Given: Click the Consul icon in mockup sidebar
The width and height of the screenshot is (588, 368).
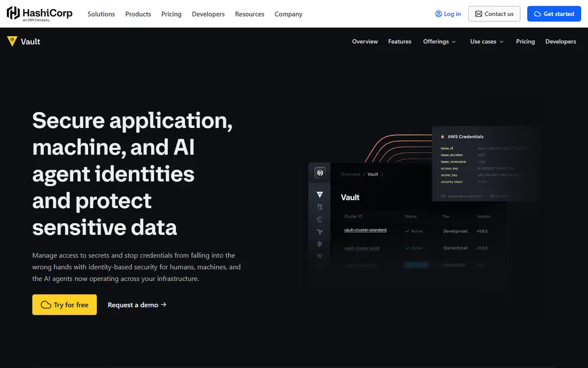Looking at the screenshot, I should pos(320,219).
